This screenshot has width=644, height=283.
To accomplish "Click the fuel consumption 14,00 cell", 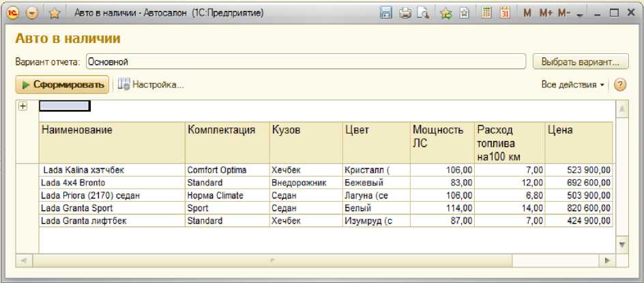I will [x=510, y=208].
